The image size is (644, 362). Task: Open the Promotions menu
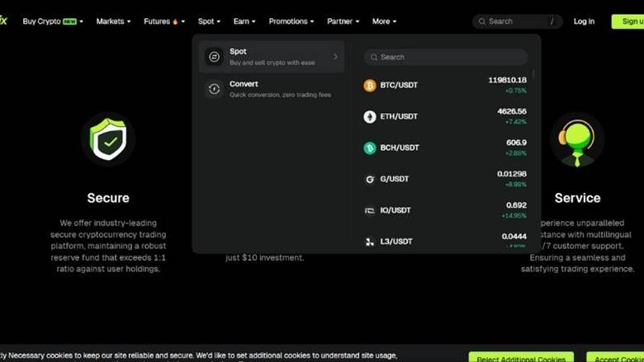click(291, 21)
